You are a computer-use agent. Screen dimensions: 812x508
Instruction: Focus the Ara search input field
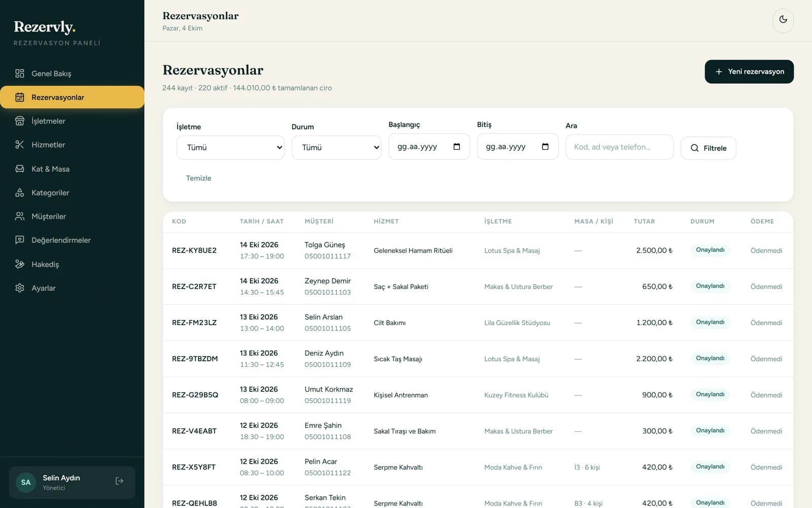click(x=619, y=147)
